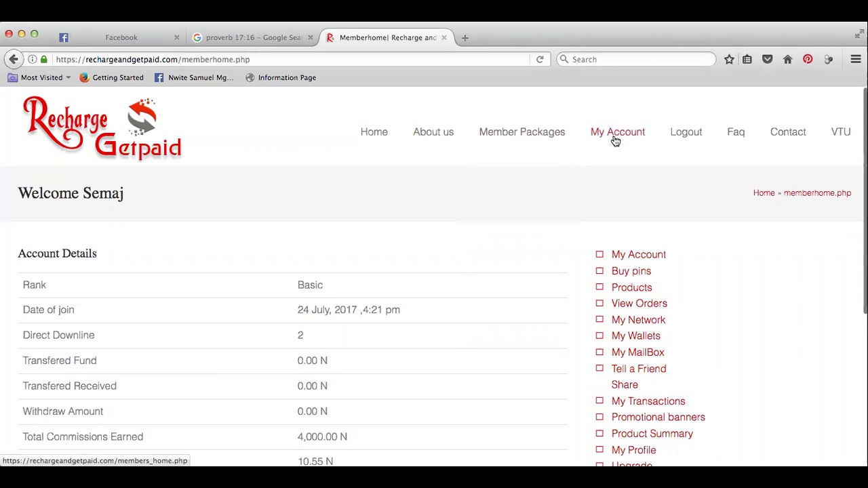Viewport: 868px width, 488px height.
Task: Click the Home breadcrumb link
Action: (764, 192)
